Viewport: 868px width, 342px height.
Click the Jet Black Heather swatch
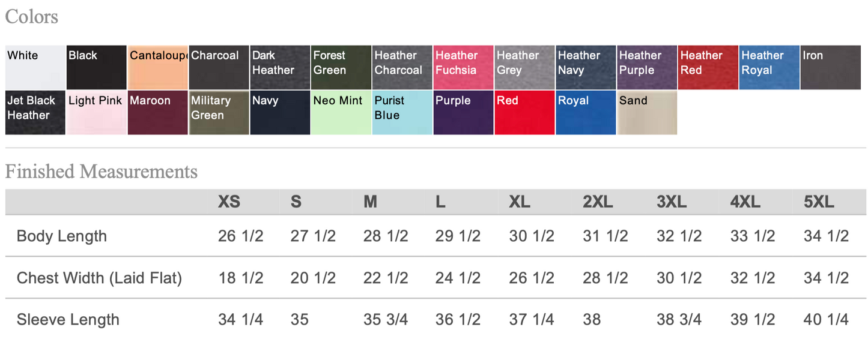[35, 113]
